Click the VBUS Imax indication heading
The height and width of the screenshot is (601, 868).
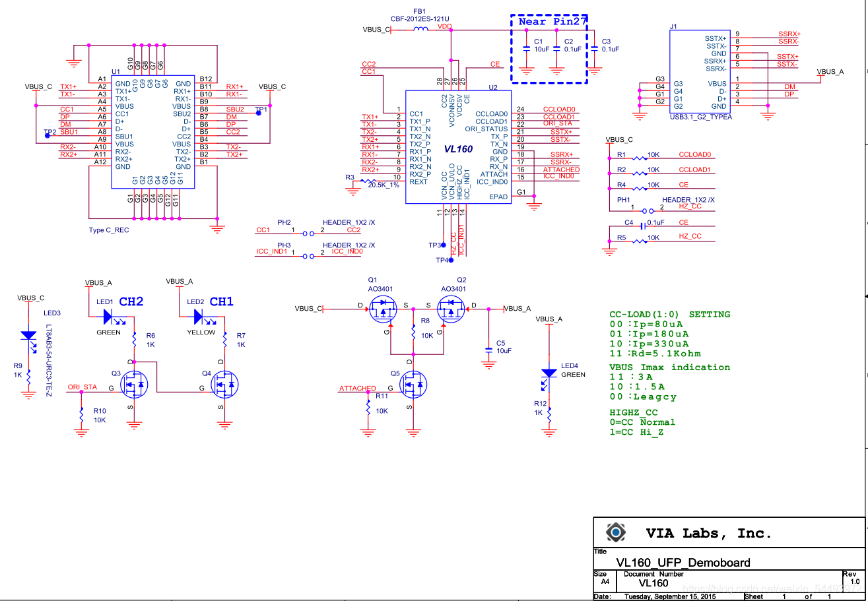click(x=669, y=367)
